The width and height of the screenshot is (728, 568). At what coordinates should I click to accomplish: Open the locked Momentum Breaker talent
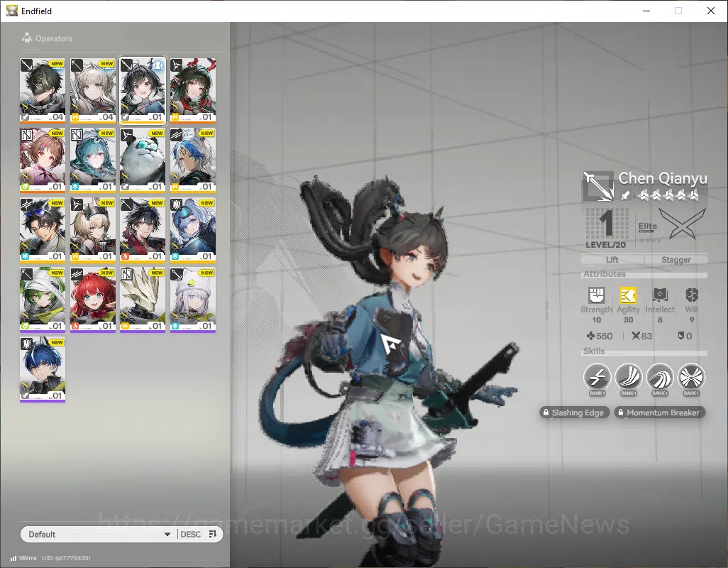pyautogui.click(x=660, y=413)
